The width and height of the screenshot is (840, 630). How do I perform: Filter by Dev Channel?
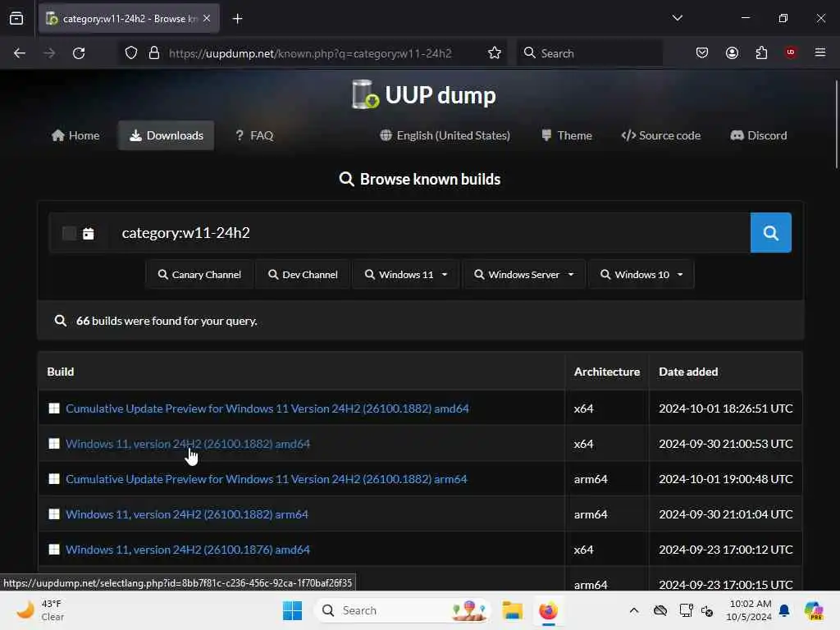point(303,274)
